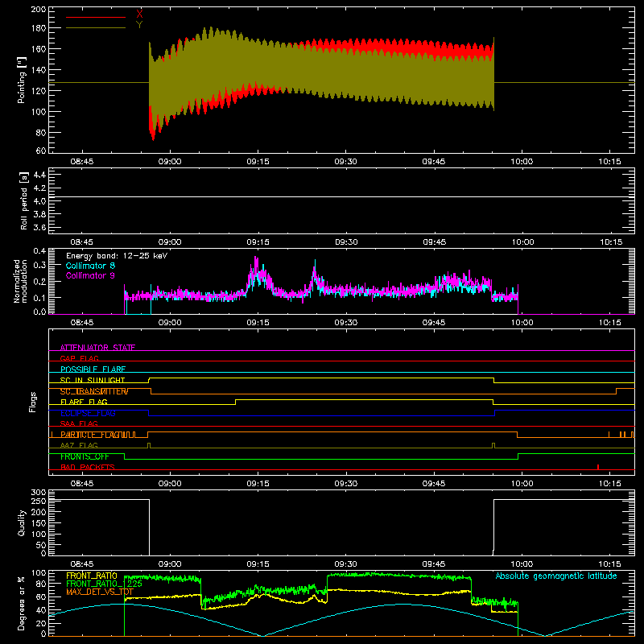Select the Collimator 9 legend entry
Viewport: 644px width, 644px height.
pos(90,275)
